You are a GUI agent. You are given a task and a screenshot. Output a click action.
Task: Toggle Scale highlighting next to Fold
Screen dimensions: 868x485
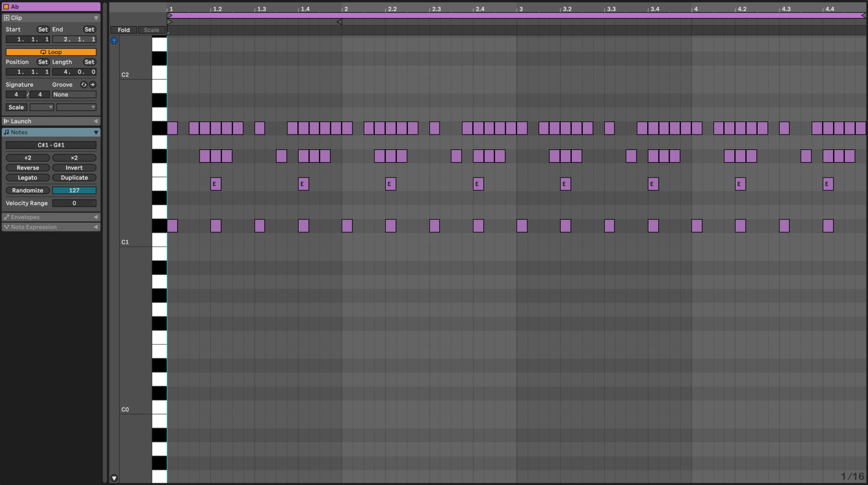(x=151, y=30)
